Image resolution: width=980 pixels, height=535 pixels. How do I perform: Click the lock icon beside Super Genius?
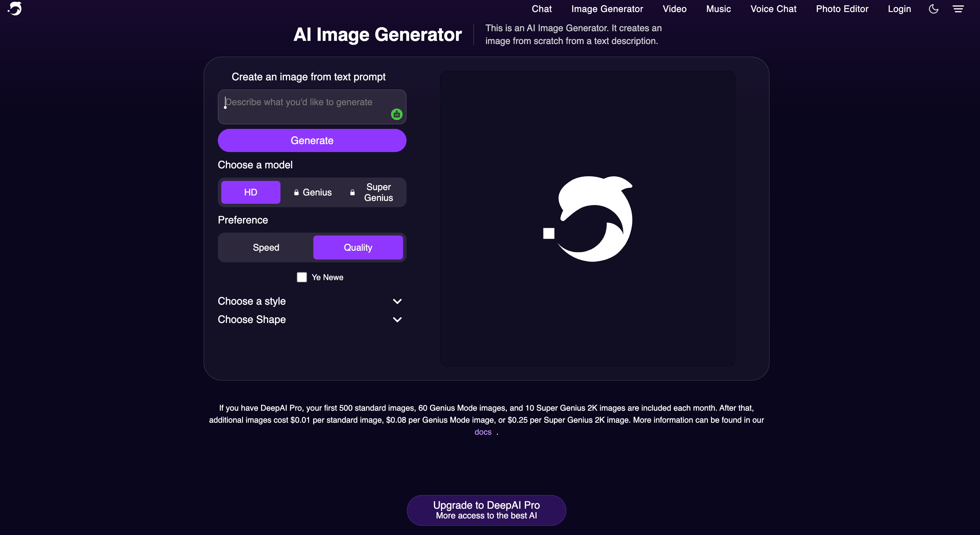[352, 192]
